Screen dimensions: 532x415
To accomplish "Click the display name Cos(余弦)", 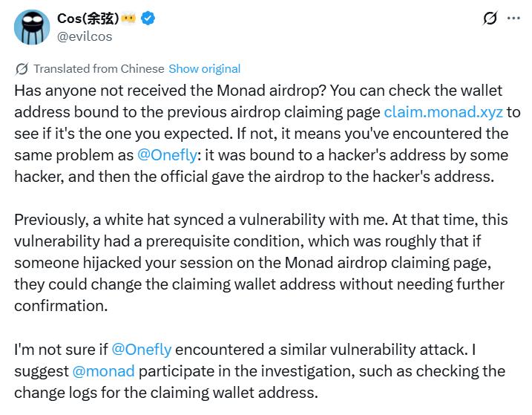I will (88, 19).
